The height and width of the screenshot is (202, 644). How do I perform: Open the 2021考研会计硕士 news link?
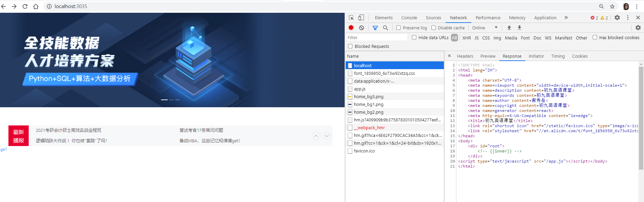69,130
